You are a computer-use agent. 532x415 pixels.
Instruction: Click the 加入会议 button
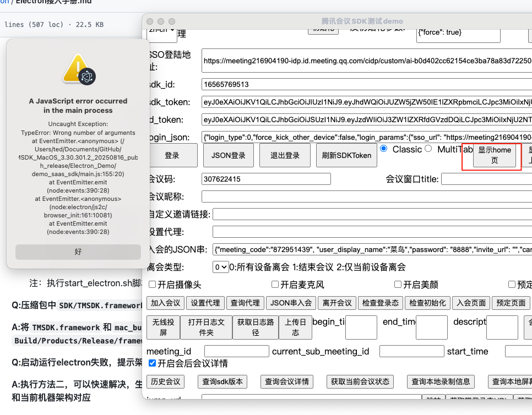pos(166,303)
